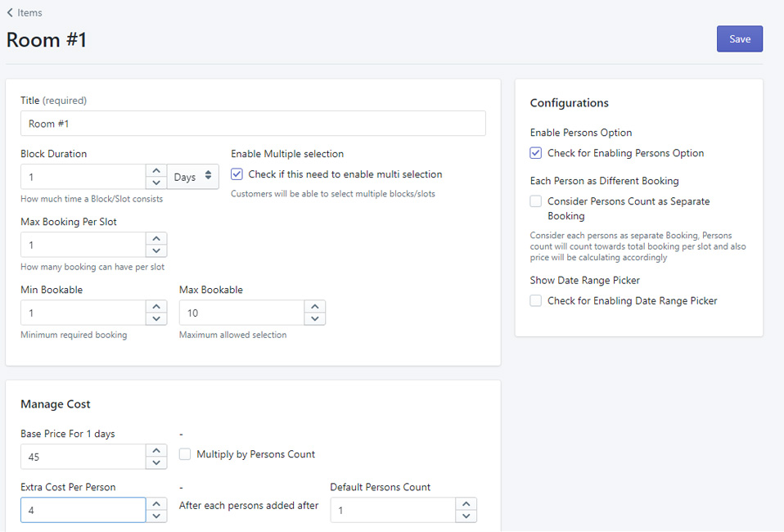Increase Default Persons Count value

tap(466, 504)
